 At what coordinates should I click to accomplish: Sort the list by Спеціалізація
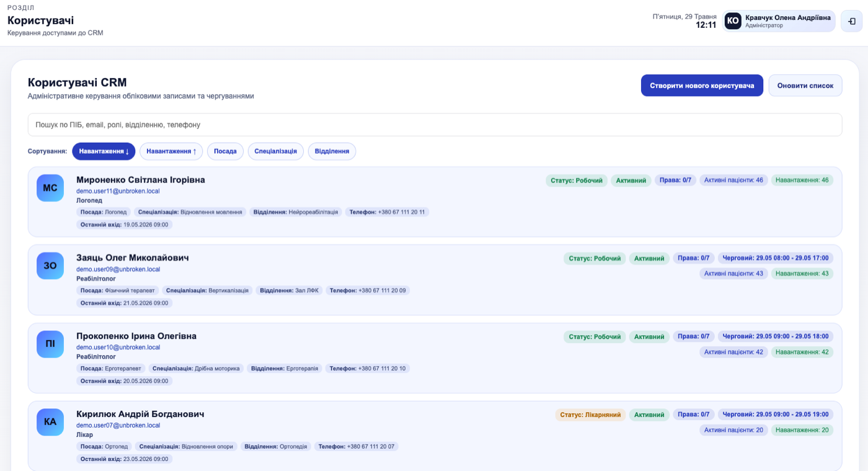(x=276, y=151)
